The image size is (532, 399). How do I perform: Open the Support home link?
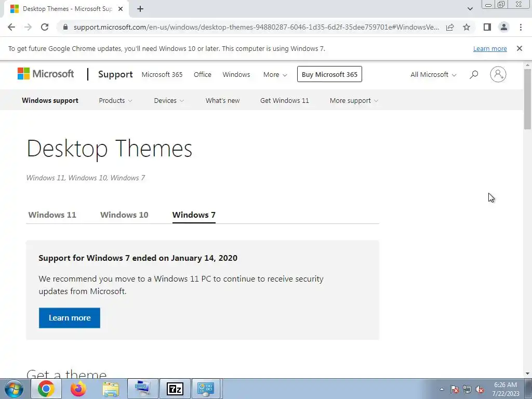point(115,74)
